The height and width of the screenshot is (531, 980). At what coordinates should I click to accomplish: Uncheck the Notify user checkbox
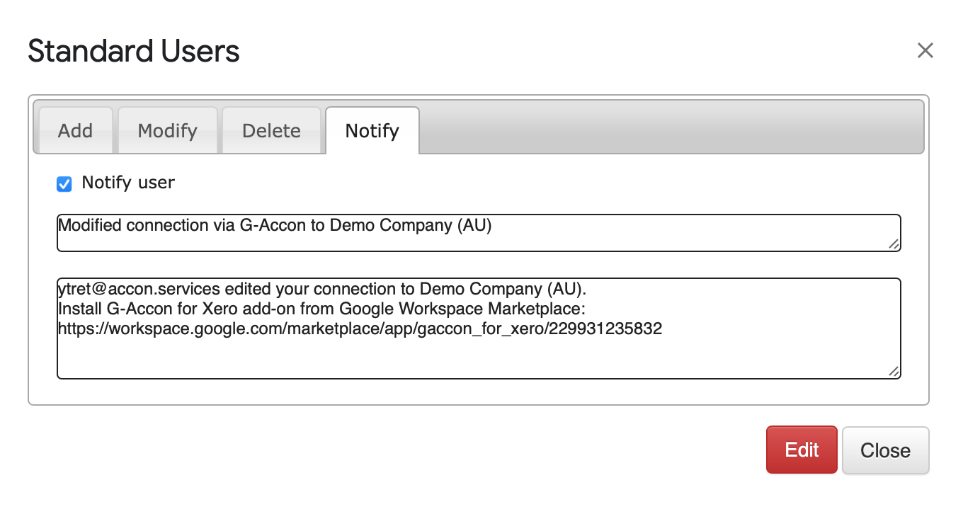pos(64,184)
